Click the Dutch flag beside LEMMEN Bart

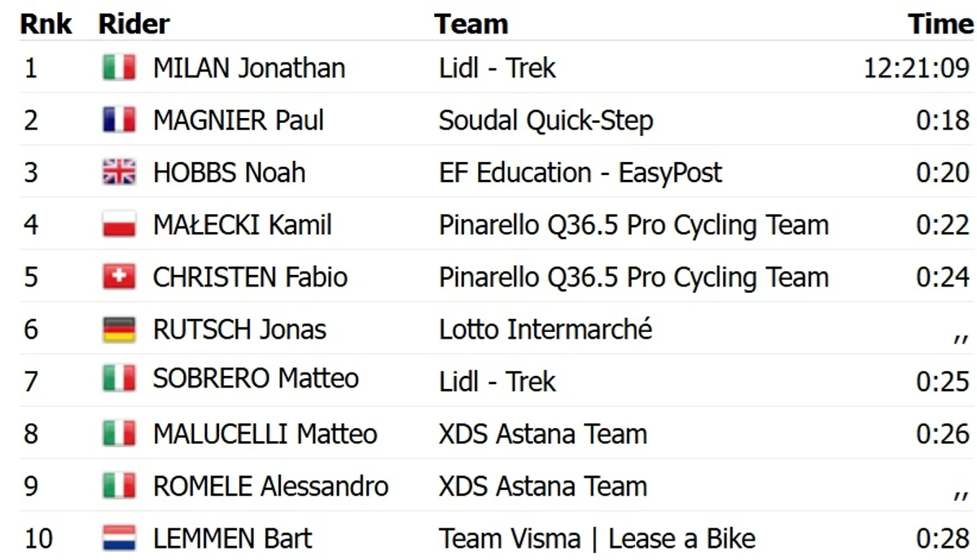tap(119, 539)
